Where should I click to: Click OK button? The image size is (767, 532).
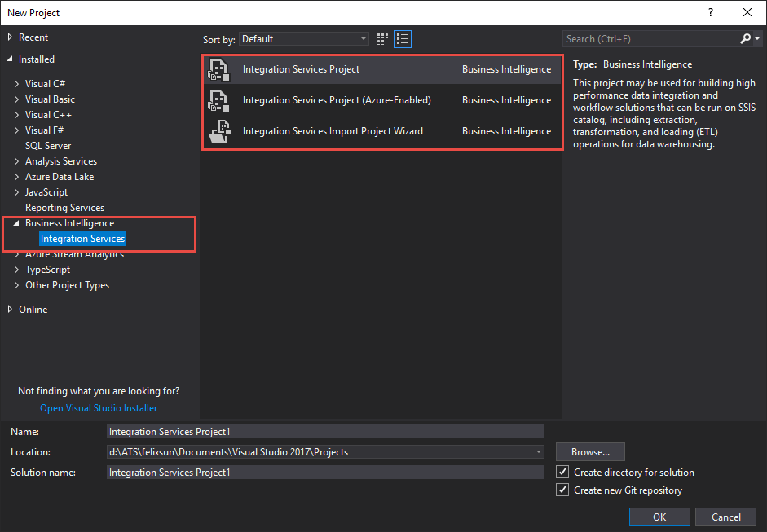coord(659,517)
